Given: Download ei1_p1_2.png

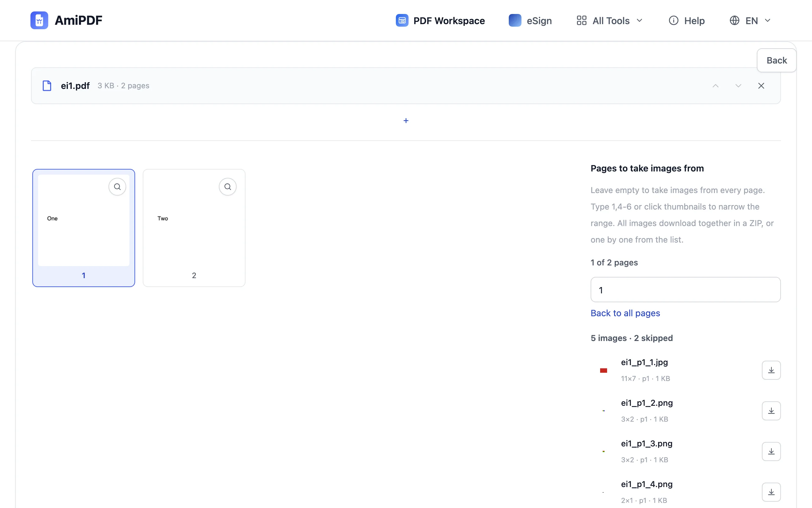Looking at the screenshot, I should 771,411.
